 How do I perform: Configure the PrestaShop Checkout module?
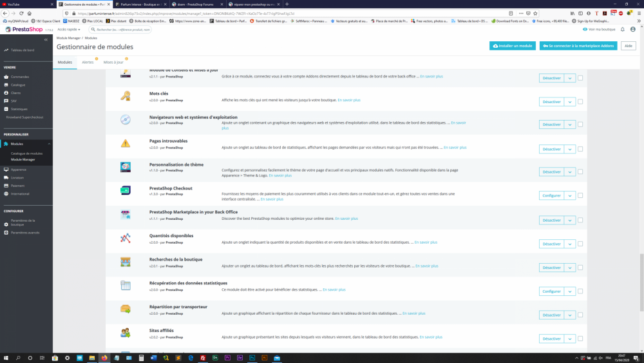[551, 195]
